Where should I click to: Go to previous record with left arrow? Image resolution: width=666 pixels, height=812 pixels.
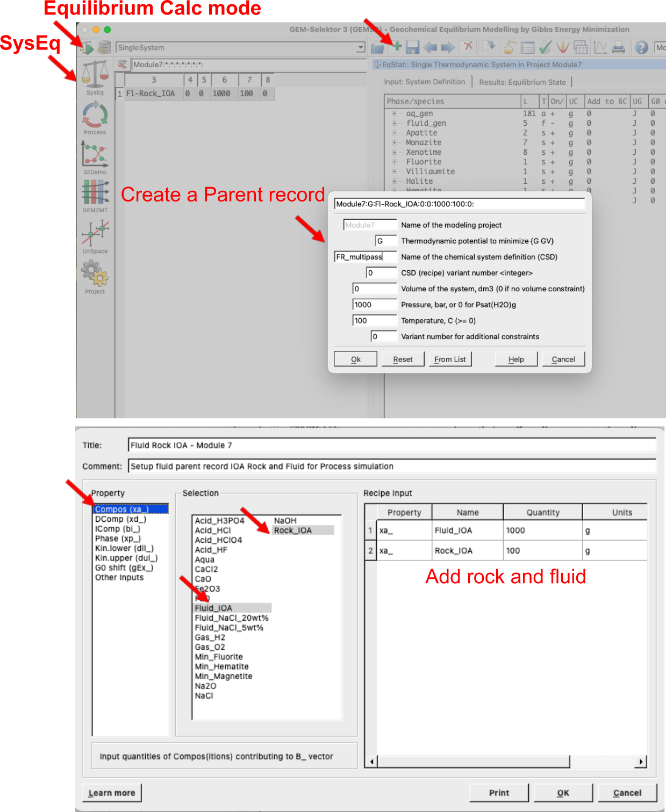click(430, 48)
